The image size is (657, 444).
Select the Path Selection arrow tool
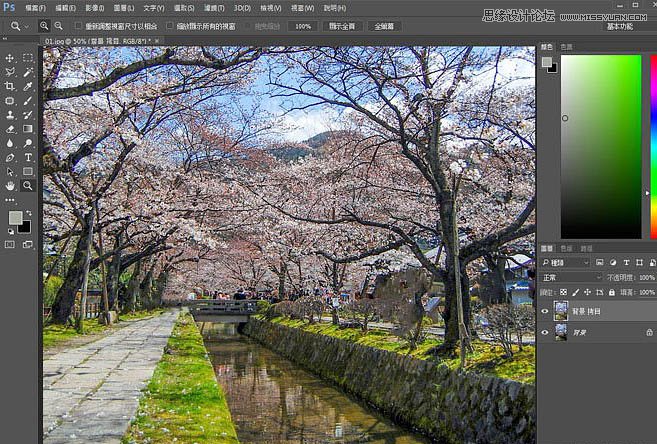click(10, 172)
